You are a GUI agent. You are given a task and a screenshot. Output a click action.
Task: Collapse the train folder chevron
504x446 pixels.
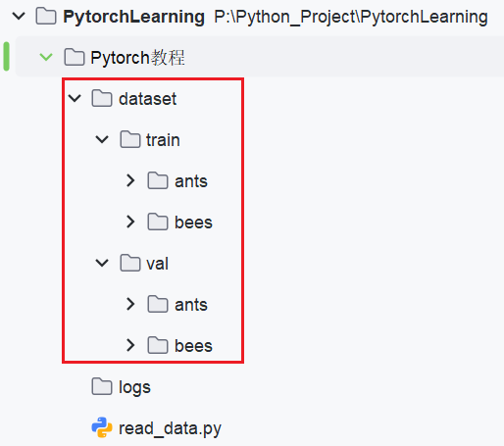click(102, 139)
